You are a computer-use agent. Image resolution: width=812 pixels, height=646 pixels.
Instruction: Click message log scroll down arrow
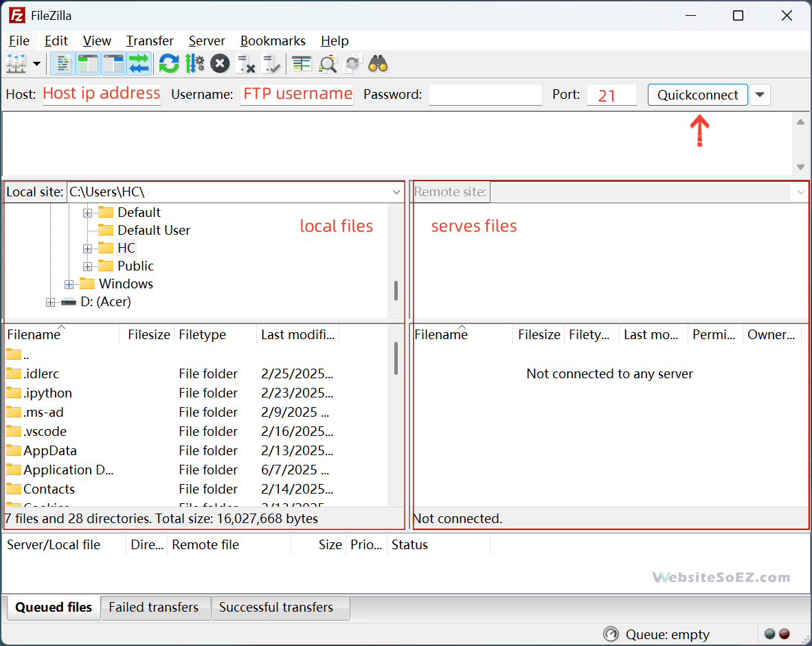click(x=800, y=168)
